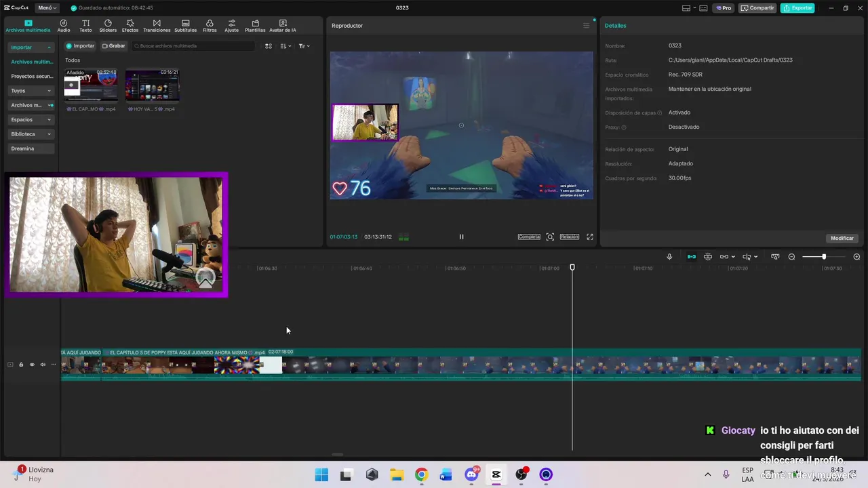Focus the Buscar archivos multimedia search field

(x=193, y=46)
